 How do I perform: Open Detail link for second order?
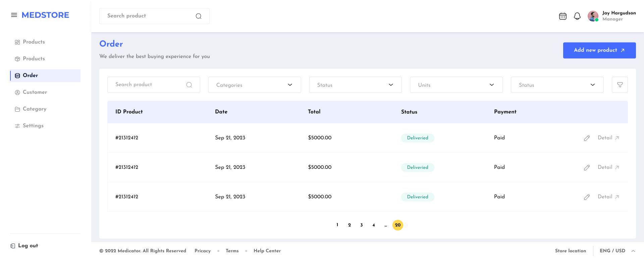point(608,167)
